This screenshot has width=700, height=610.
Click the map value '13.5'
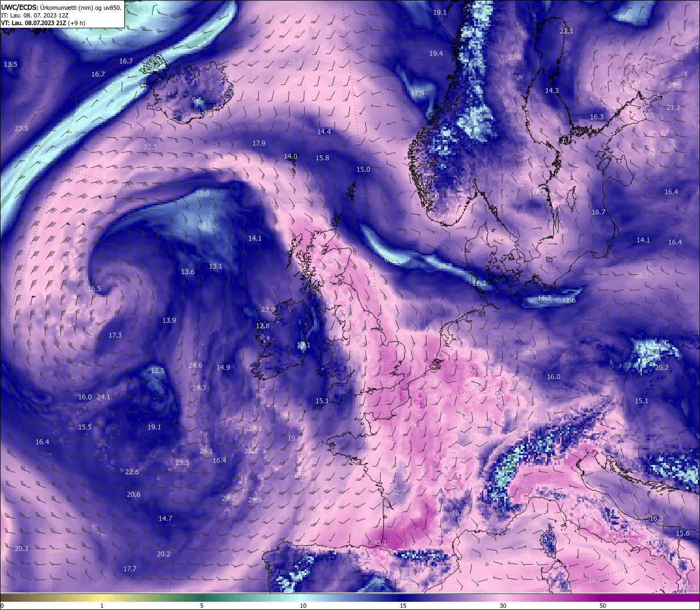[x=10, y=64]
